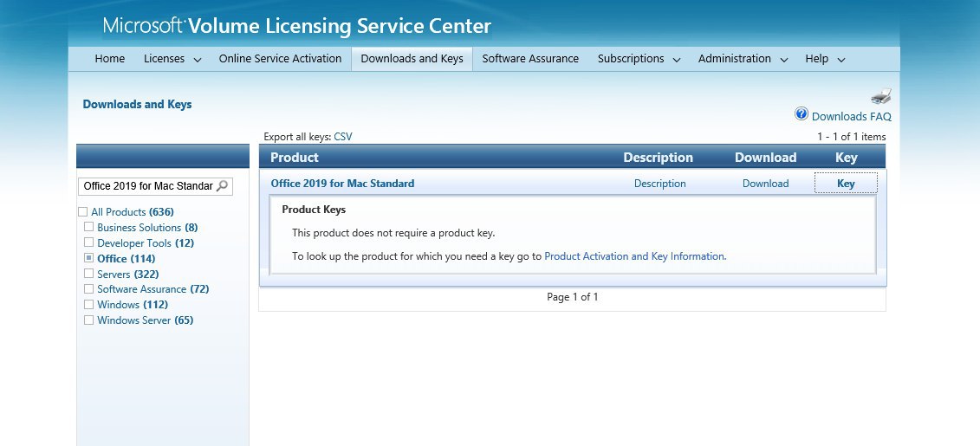980x446 pixels.
Task: Open the Software Assurance nav tab
Action: [530, 59]
